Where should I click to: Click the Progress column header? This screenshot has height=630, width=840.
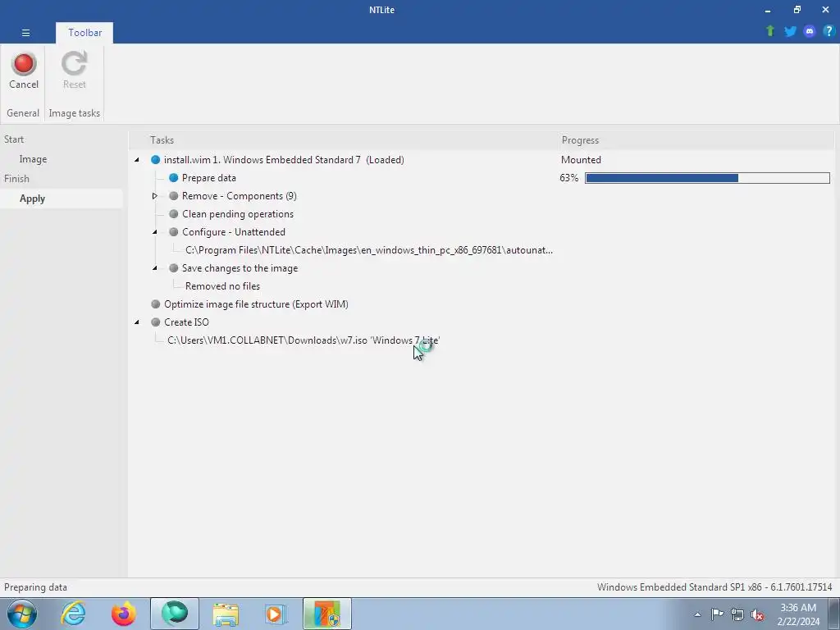pos(696,139)
